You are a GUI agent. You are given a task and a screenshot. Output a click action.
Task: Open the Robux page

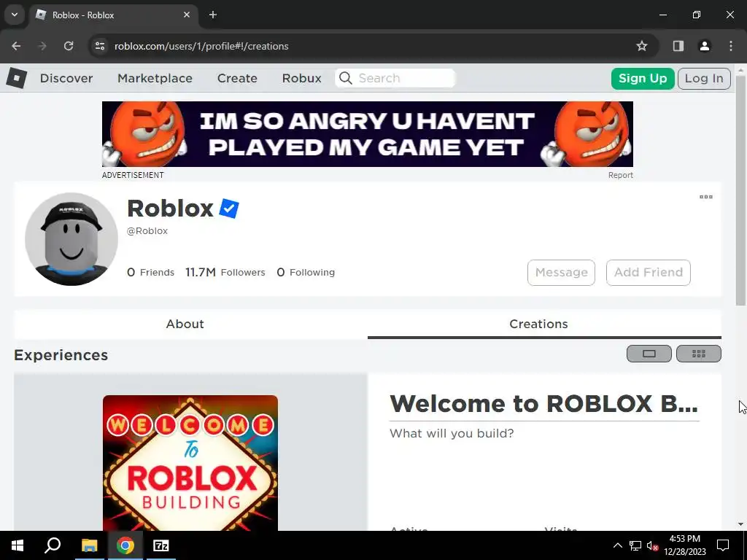301,78
